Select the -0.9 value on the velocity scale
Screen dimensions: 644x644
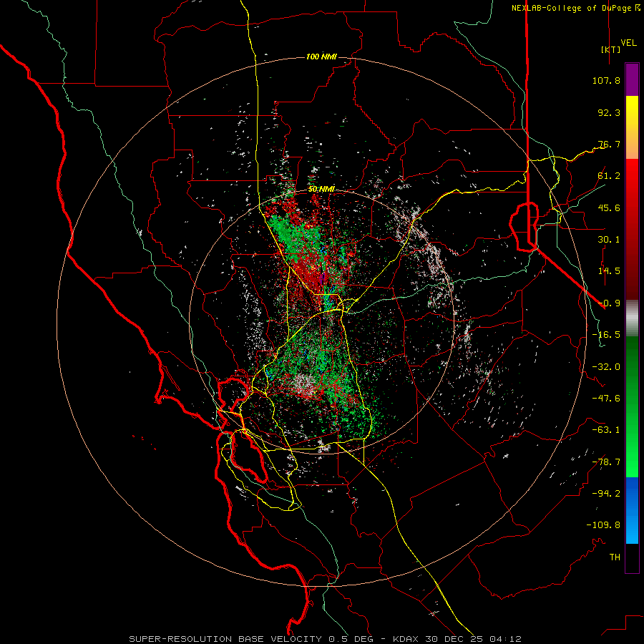609,303
